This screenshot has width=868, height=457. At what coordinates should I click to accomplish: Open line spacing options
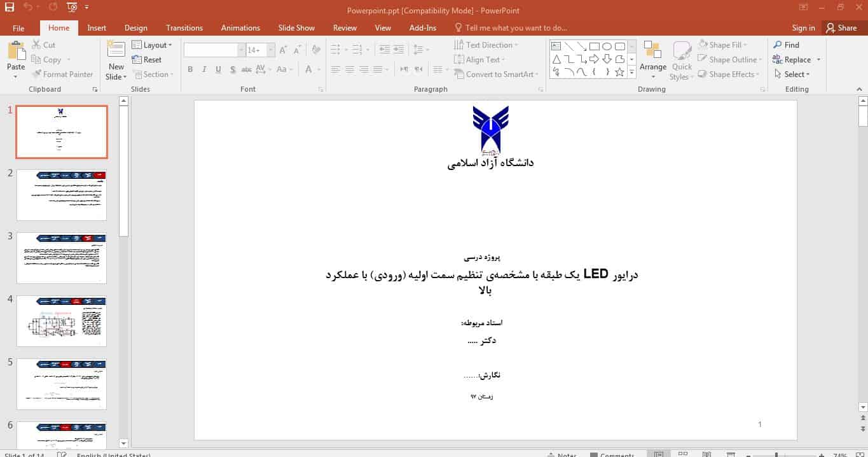pyautogui.click(x=420, y=50)
